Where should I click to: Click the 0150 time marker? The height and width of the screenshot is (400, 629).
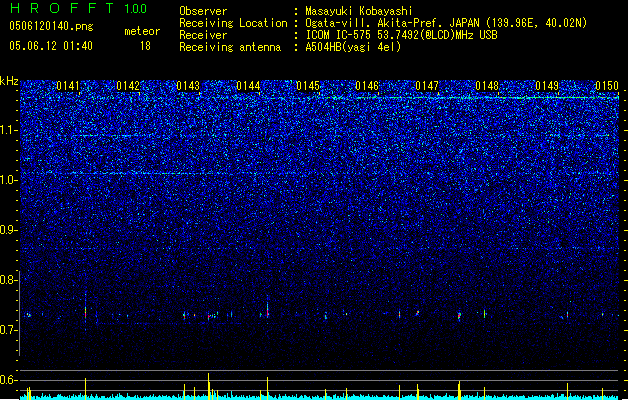[x=607, y=86]
